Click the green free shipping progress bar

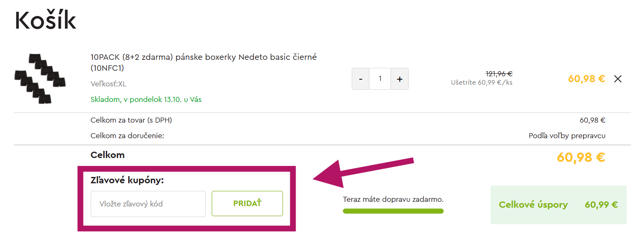[x=393, y=211]
